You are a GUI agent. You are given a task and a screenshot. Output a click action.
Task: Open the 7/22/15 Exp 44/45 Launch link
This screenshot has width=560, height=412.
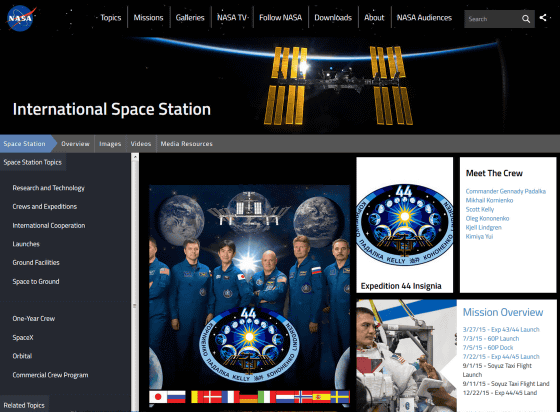(x=501, y=357)
